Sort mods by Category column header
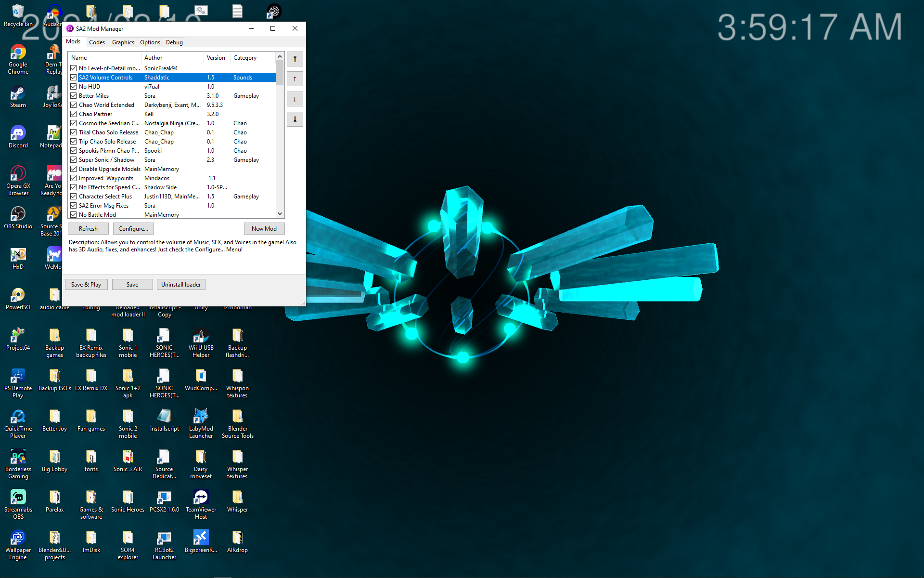Image resolution: width=924 pixels, height=578 pixels. coord(245,58)
